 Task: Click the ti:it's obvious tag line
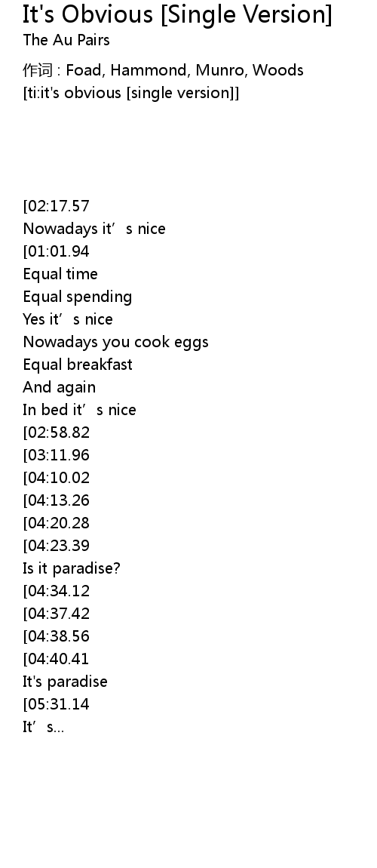point(131,92)
